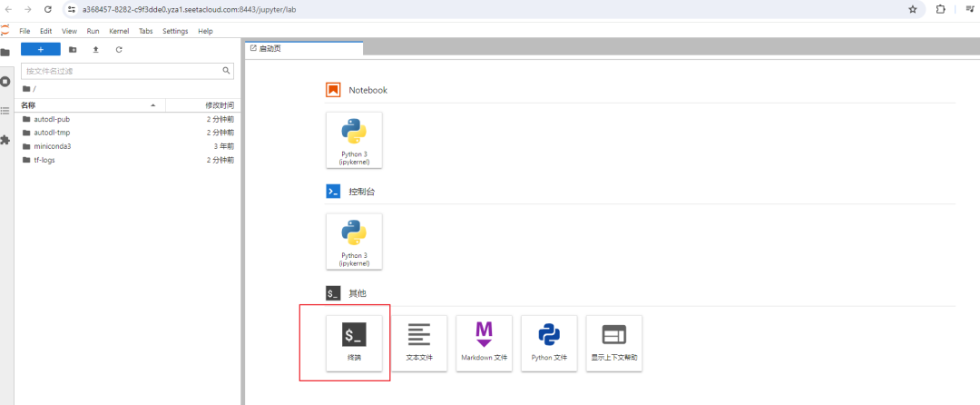This screenshot has width=980, height=405.
Task: Click the browser forward arrow
Action: (27, 9)
